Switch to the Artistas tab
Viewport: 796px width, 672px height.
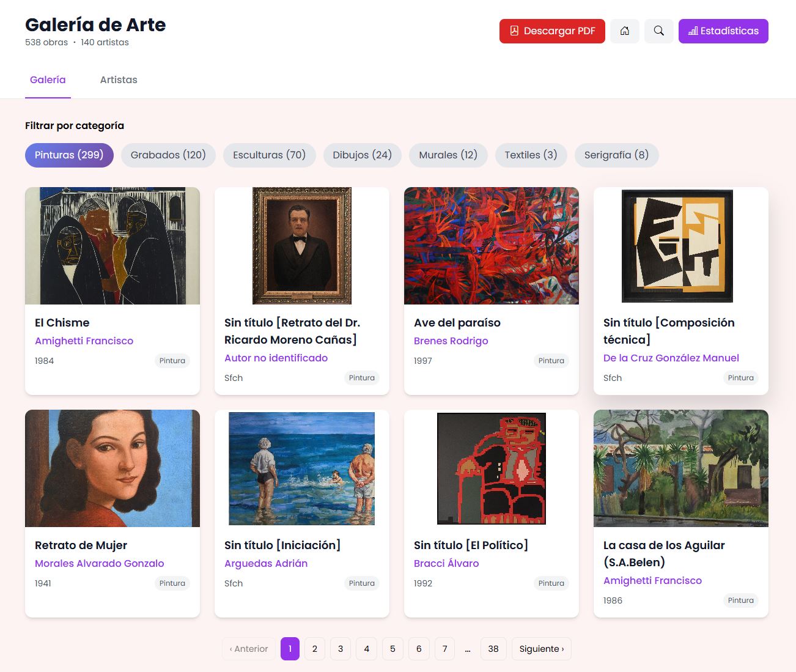(119, 80)
